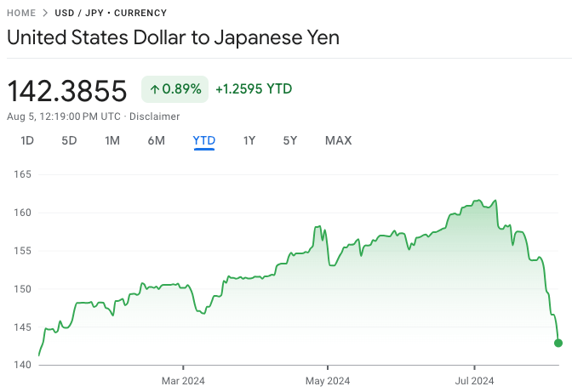Click the green up arrow in the 0.89% badge

[x=155, y=88]
